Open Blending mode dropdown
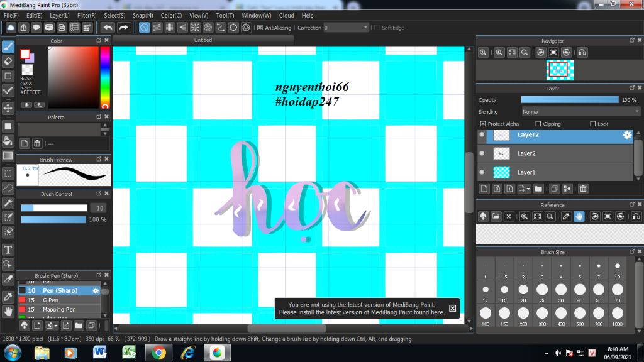 click(x=580, y=112)
